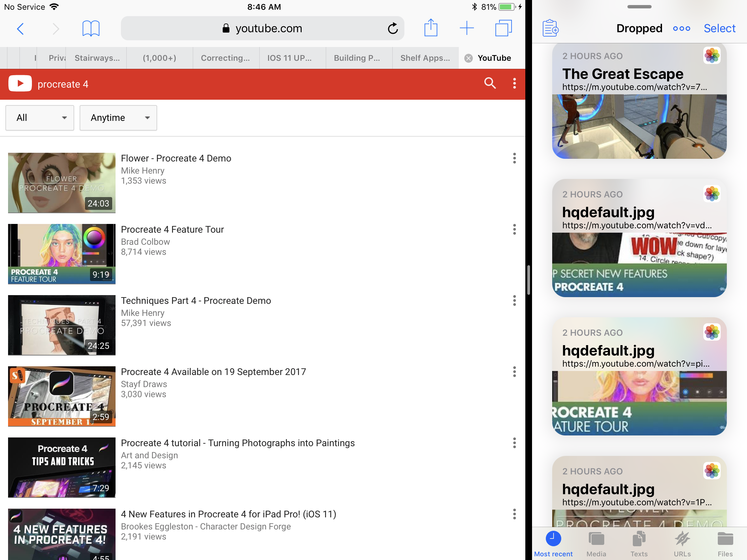Screen dimensions: 747x560
Task: Tap the Stayf Draws channel name
Action: click(x=144, y=384)
